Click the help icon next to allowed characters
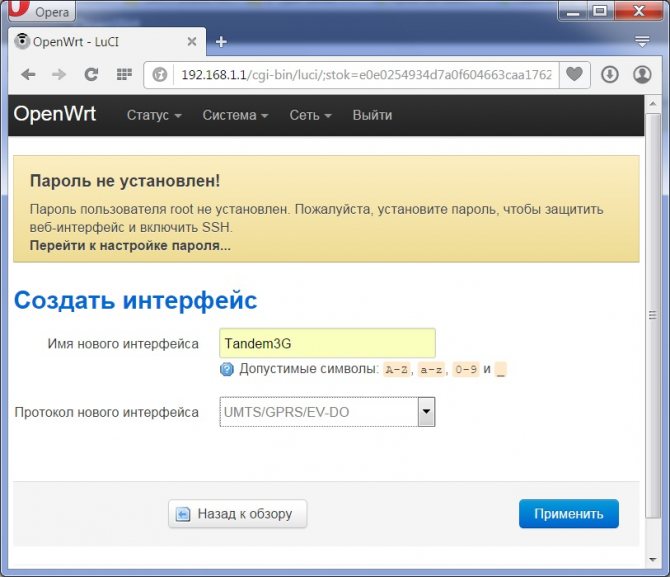The width and height of the screenshot is (670, 577). coord(227,369)
